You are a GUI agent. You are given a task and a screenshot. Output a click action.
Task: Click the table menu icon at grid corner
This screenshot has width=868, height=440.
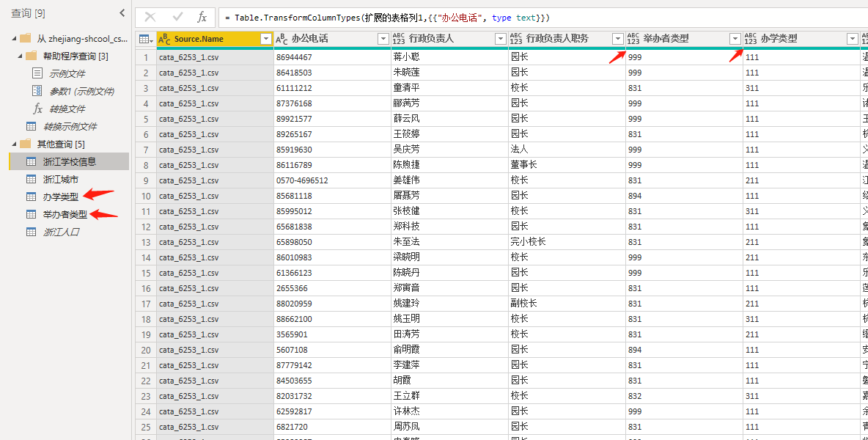point(145,39)
